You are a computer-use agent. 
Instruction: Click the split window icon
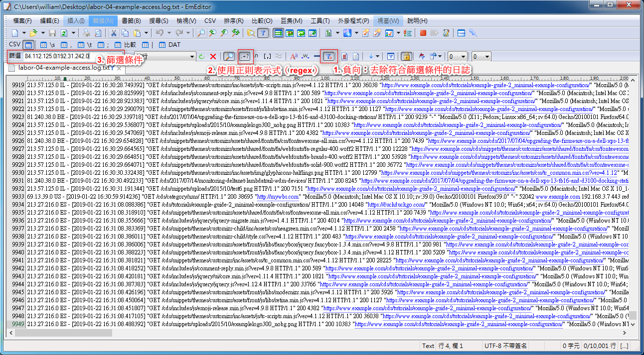461,33
